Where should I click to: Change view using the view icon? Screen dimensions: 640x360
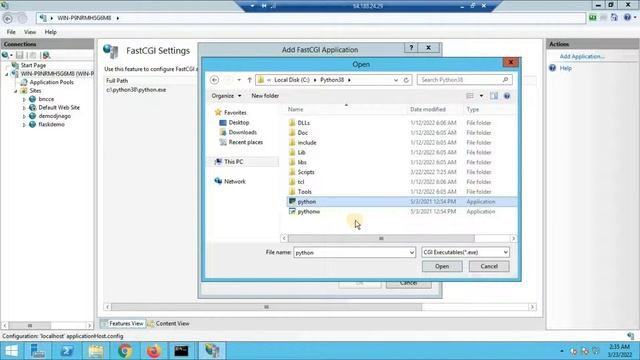coord(470,96)
